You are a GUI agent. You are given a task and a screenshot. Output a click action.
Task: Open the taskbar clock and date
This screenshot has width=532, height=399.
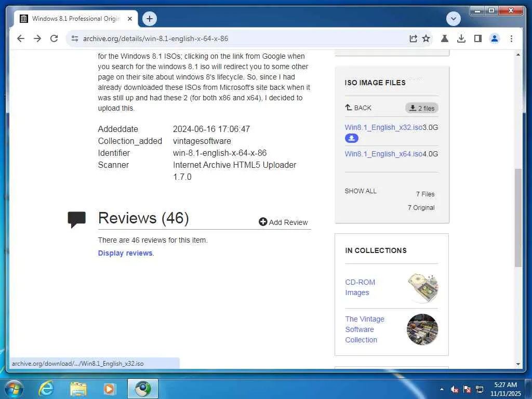pos(505,389)
